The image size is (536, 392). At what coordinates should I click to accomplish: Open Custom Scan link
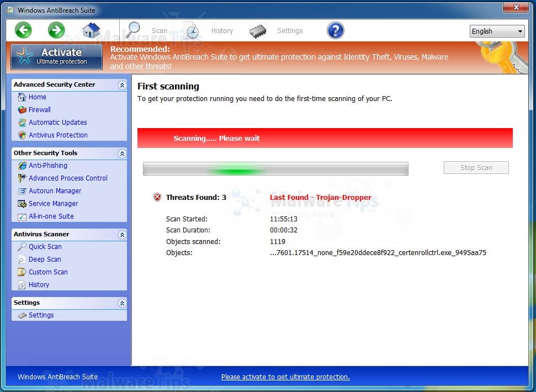(x=48, y=272)
